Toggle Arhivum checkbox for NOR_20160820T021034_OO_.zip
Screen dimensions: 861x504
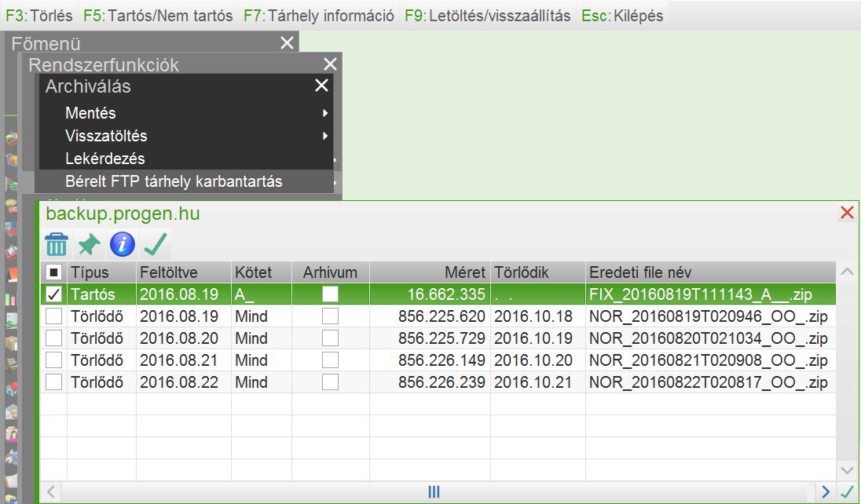point(330,338)
